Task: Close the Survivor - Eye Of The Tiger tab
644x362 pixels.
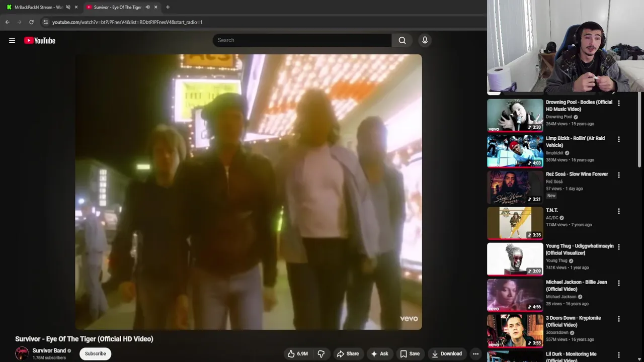Action: pos(155,7)
